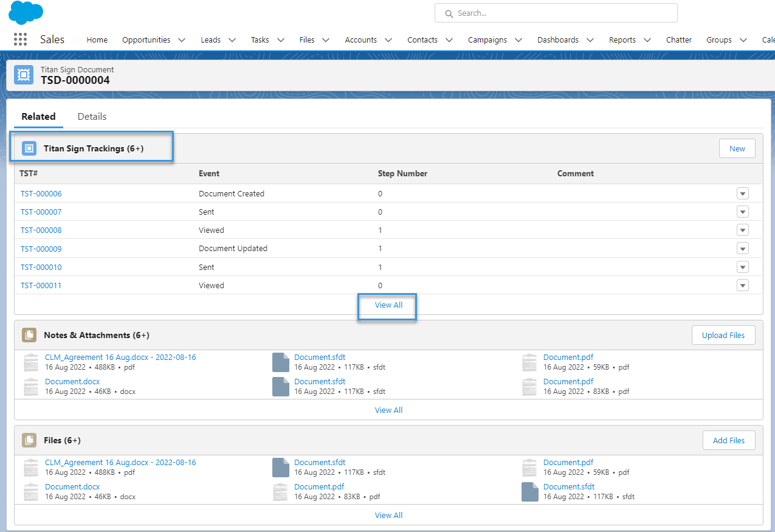The height and width of the screenshot is (532, 775).
Task: Click the Notes & Attachments section icon
Action: [x=29, y=335]
